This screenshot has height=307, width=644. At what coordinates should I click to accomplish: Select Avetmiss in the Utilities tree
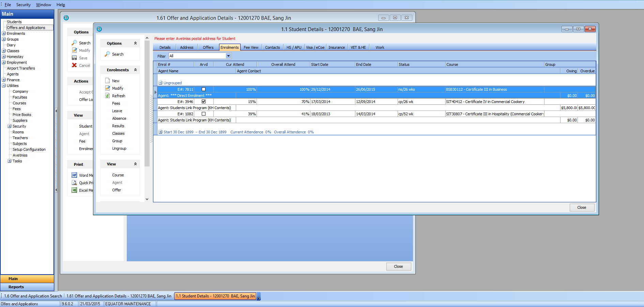pyautogui.click(x=20, y=155)
